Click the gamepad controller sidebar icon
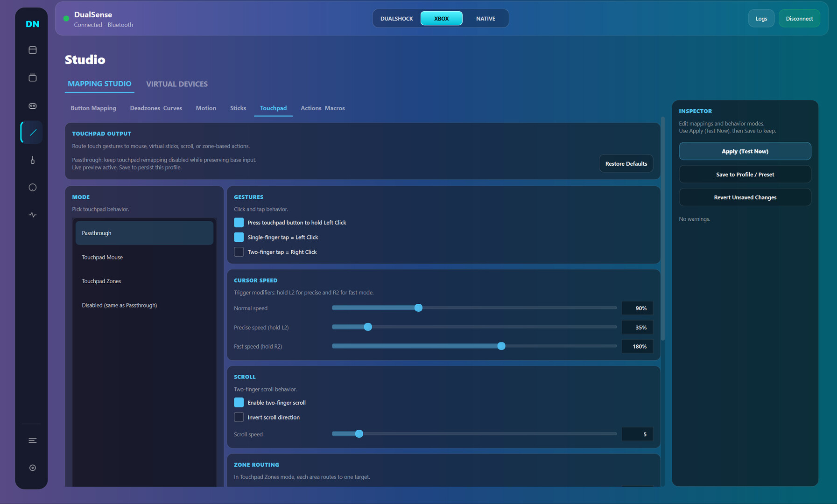 pyautogui.click(x=32, y=106)
